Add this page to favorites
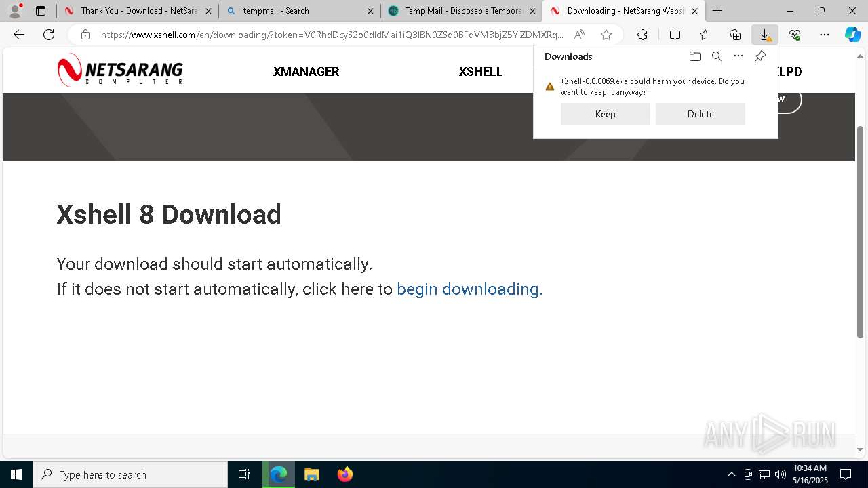This screenshot has width=868, height=488. coord(606,35)
